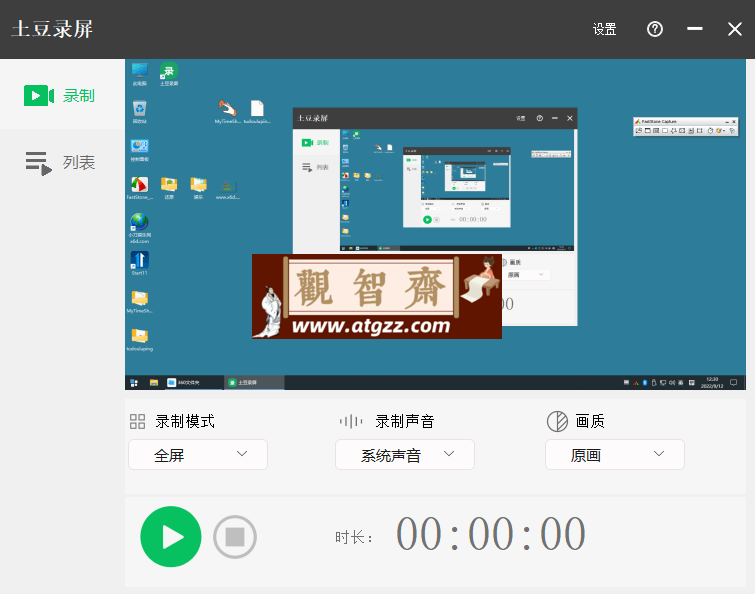
Task: Click the 录制声音 label text
Action: tap(405, 422)
